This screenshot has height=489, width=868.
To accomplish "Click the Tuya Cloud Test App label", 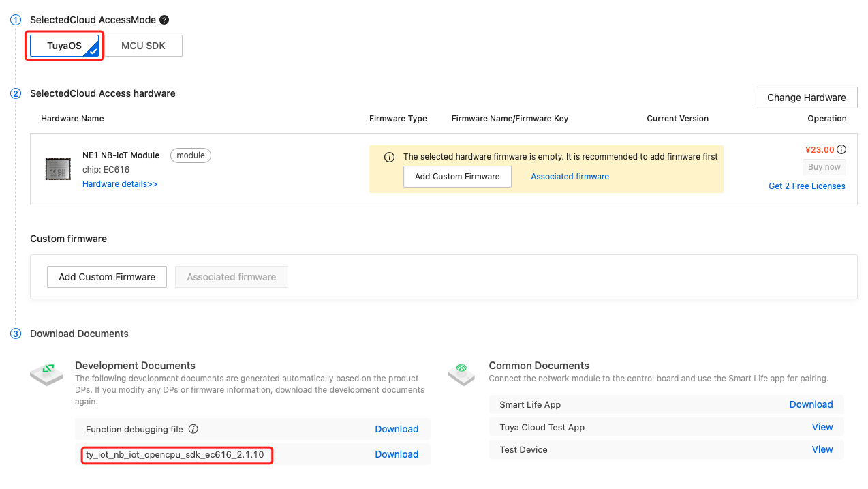I will 542,428.
